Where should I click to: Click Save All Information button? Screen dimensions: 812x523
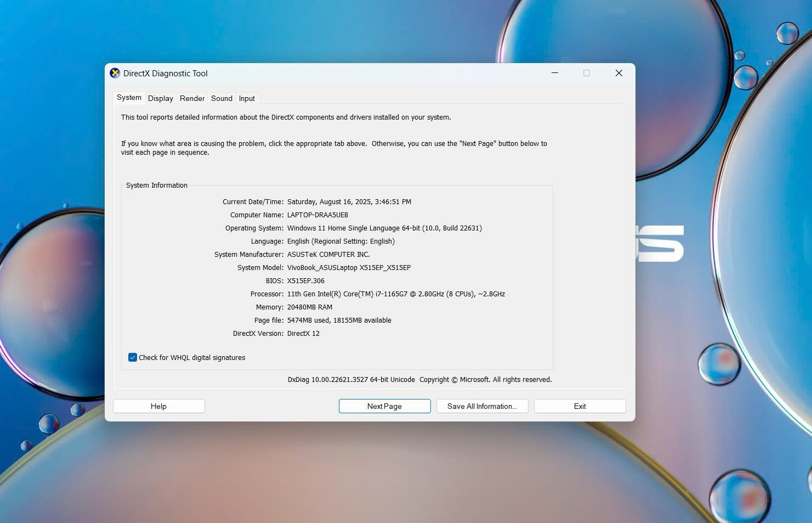point(482,406)
